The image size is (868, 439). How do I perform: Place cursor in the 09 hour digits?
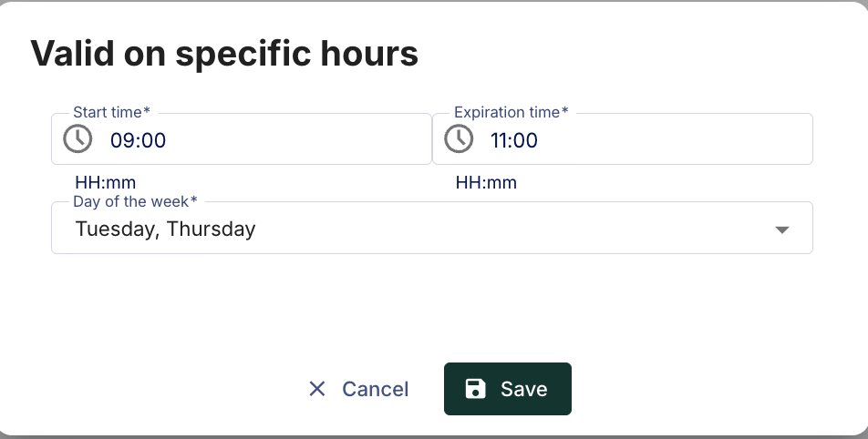[x=121, y=140]
